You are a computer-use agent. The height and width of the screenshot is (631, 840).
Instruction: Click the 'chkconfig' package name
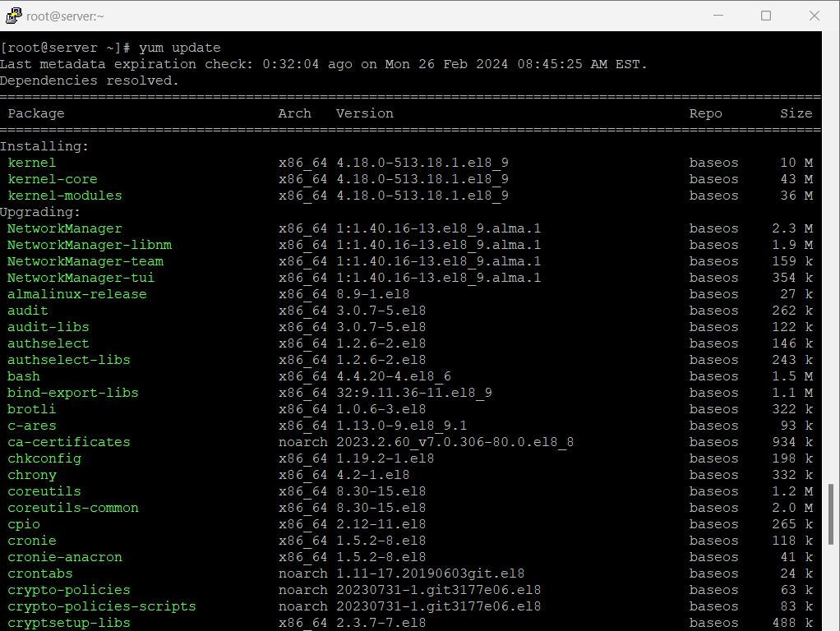pos(44,458)
